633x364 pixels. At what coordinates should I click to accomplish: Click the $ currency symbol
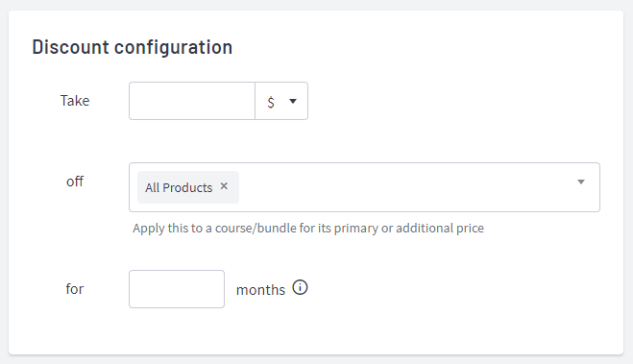271,102
